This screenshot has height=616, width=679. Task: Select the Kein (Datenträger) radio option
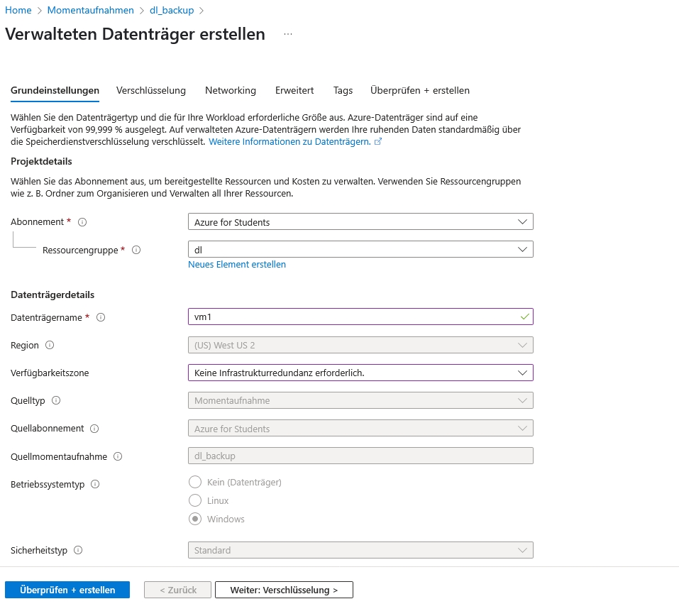coord(194,483)
